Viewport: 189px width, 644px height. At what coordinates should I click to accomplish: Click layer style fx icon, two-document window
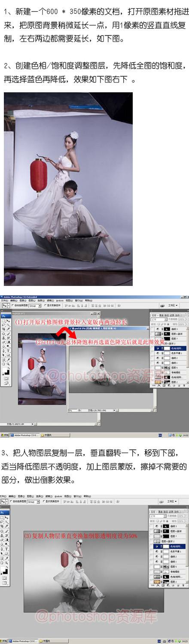[x=159, y=385]
